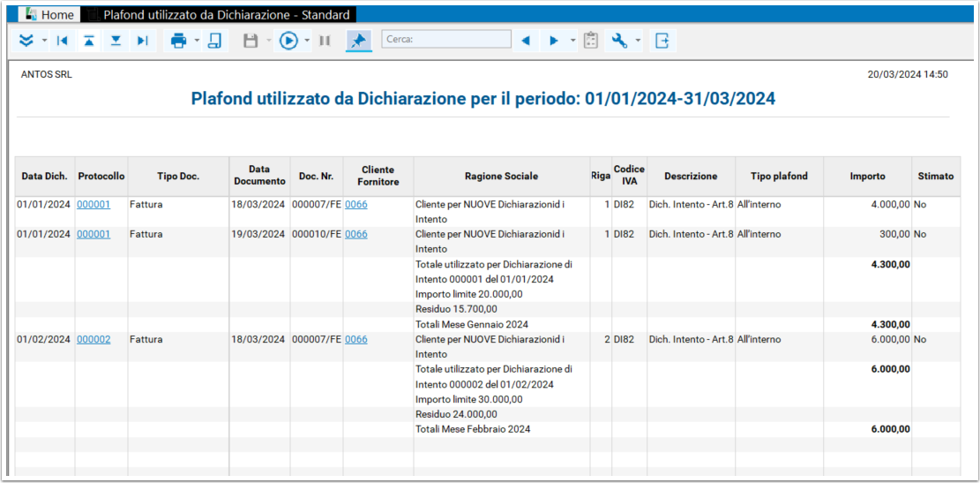Click the Cliente Fornitore column header
Viewport: 980px width, 483px height.
[378, 177]
